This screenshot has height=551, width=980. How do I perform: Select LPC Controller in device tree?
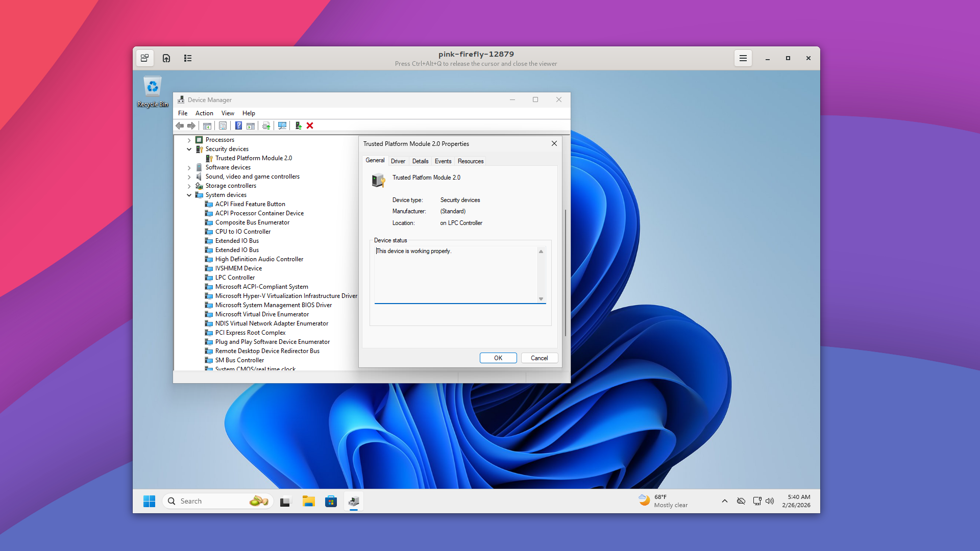click(x=235, y=278)
